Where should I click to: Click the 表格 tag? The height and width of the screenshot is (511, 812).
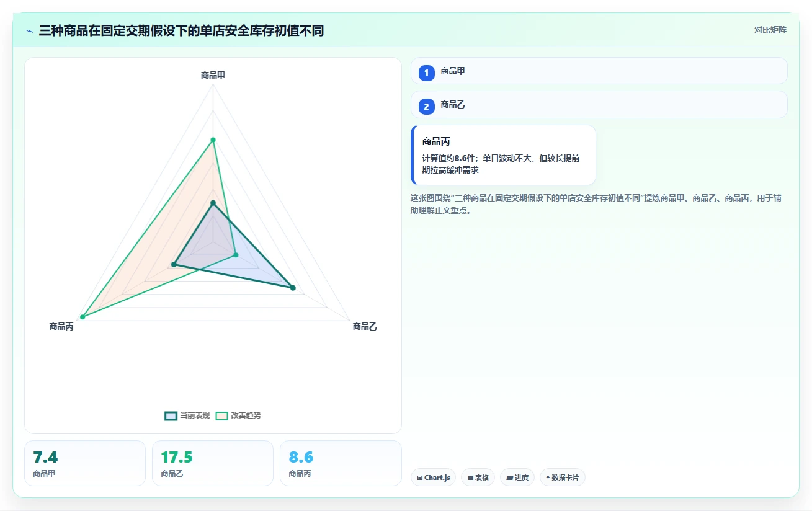pyautogui.click(x=478, y=478)
